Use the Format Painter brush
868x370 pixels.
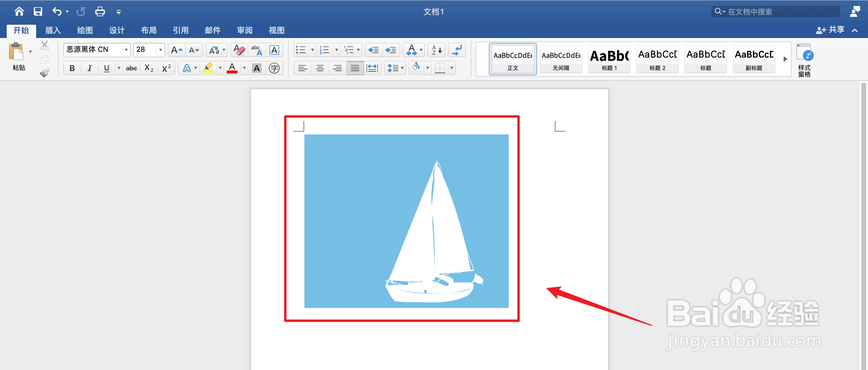tap(45, 73)
